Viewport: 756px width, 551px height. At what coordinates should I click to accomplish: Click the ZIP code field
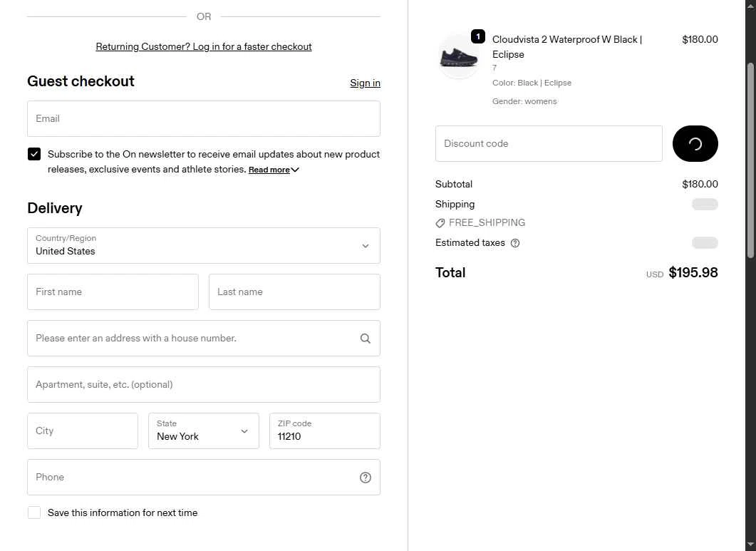point(324,431)
